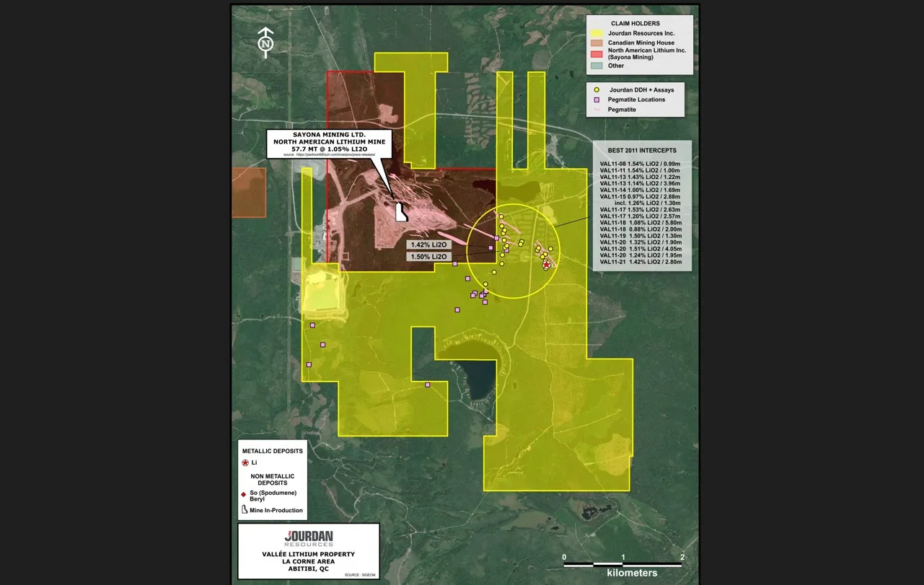The width and height of the screenshot is (924, 585).
Task: Click the north arrow compass symbol
Action: click(x=266, y=42)
